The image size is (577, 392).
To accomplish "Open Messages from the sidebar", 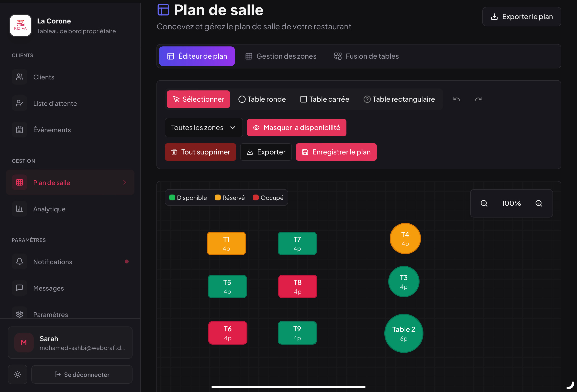I will tap(19, 288).
